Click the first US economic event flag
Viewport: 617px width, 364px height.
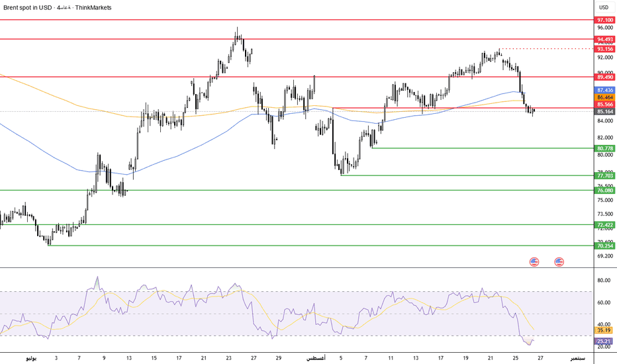coord(534,261)
